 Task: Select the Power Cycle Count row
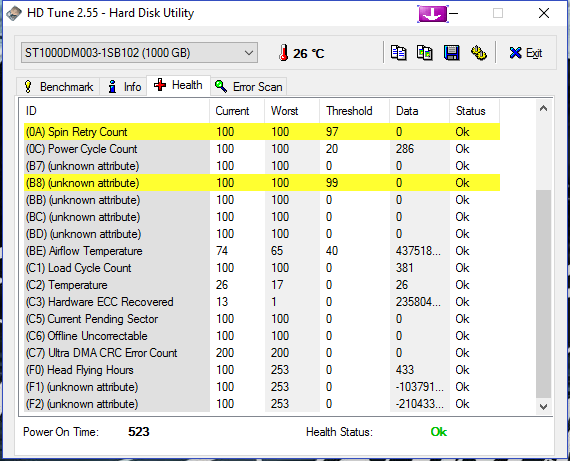[x=262, y=149]
